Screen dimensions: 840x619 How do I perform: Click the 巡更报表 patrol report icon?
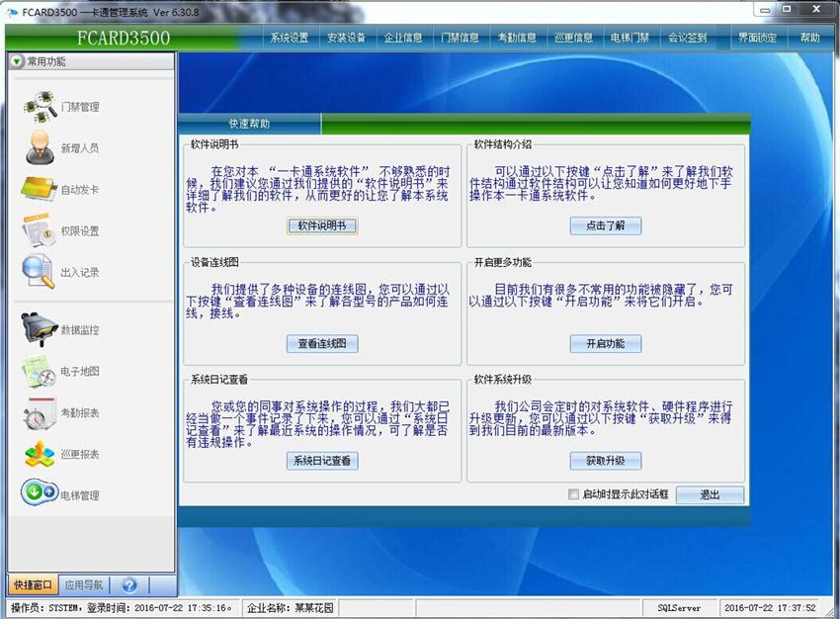[x=39, y=454]
